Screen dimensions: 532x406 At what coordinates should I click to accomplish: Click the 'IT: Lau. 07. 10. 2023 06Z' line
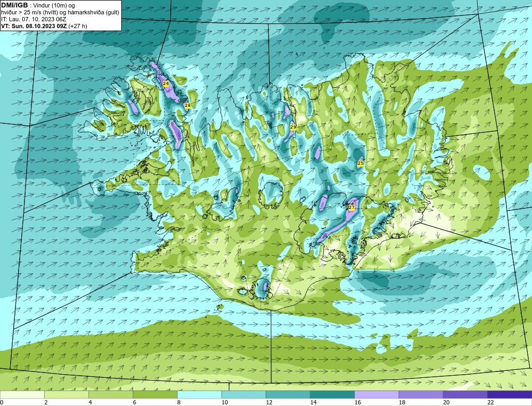point(33,19)
